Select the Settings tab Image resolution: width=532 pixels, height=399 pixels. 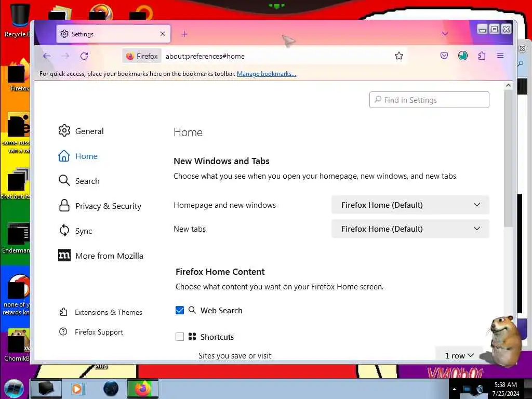click(x=113, y=34)
